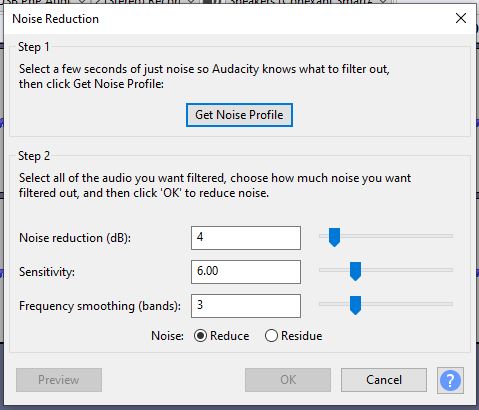Click the Frequency smoothing (bands) label
Screen dimensions: 479x410
pos(100,306)
